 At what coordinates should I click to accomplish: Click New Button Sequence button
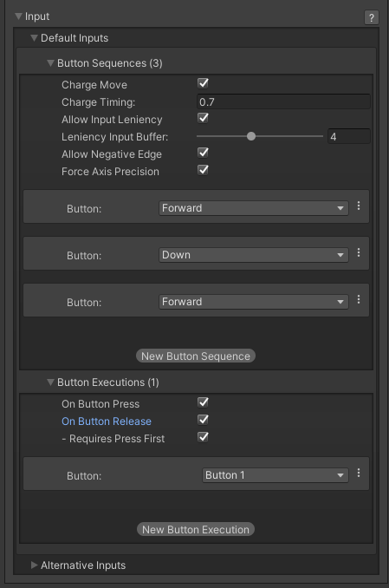[196, 356]
